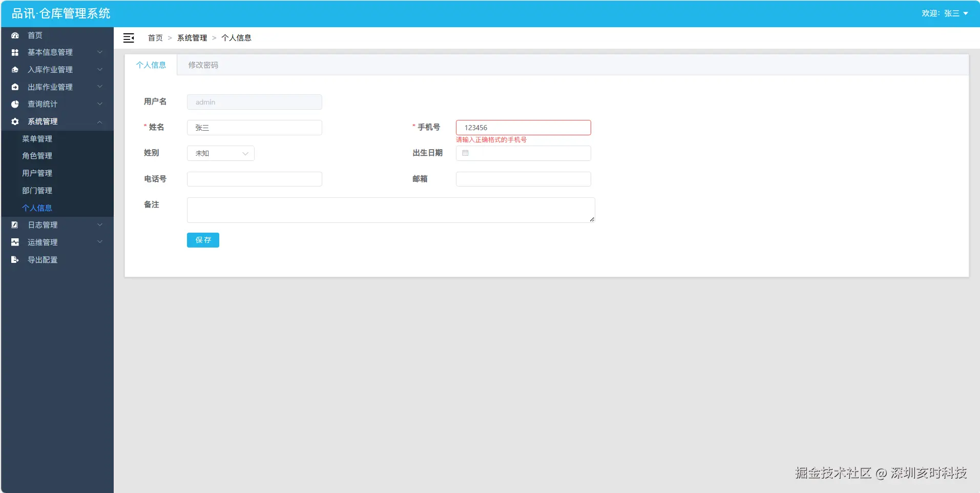Click the 出生日期 date input
Image resolution: width=980 pixels, height=493 pixels.
pos(524,153)
